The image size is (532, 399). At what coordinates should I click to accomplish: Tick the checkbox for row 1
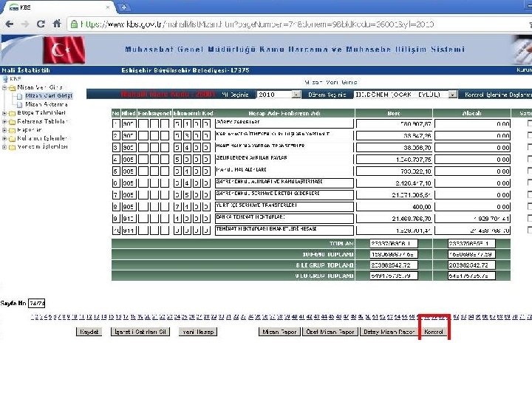(530, 123)
